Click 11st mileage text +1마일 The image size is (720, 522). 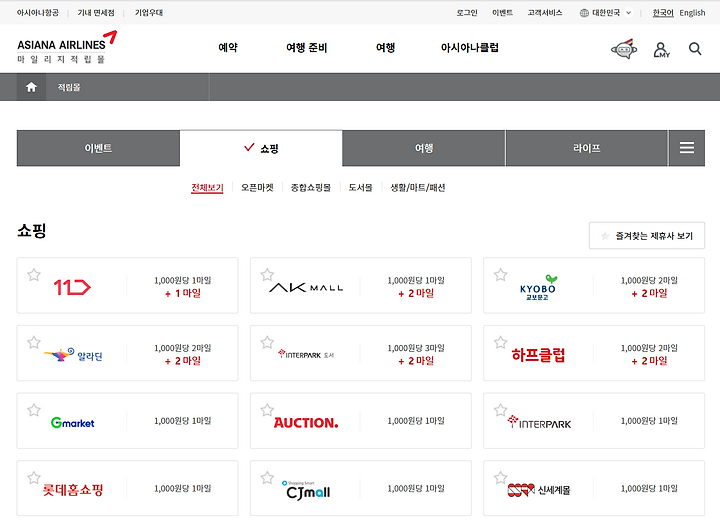[183, 293]
